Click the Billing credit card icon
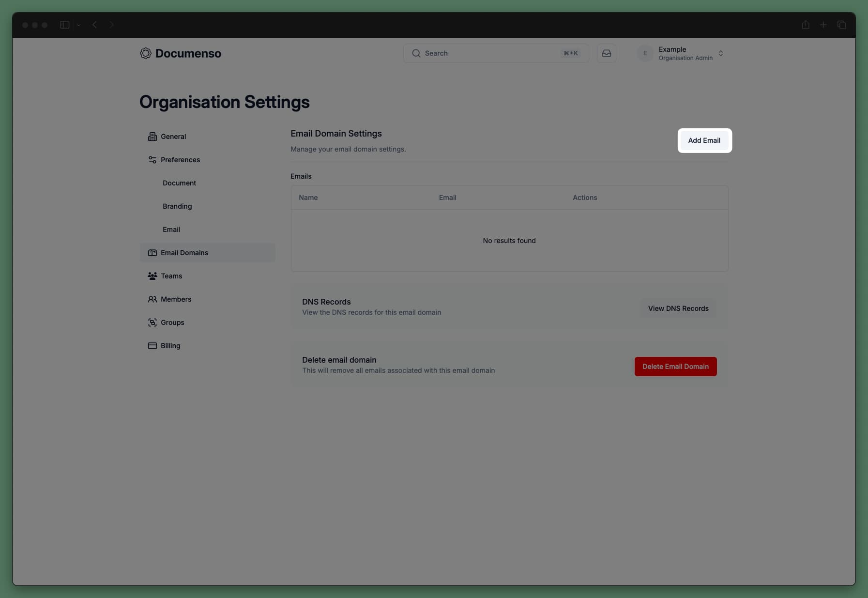Image resolution: width=868 pixels, height=598 pixels. (x=152, y=346)
